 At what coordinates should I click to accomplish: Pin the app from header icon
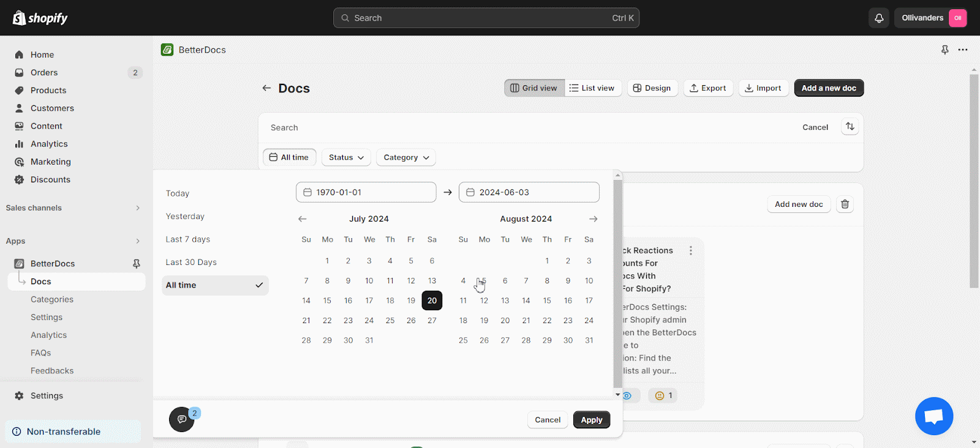[945, 50]
